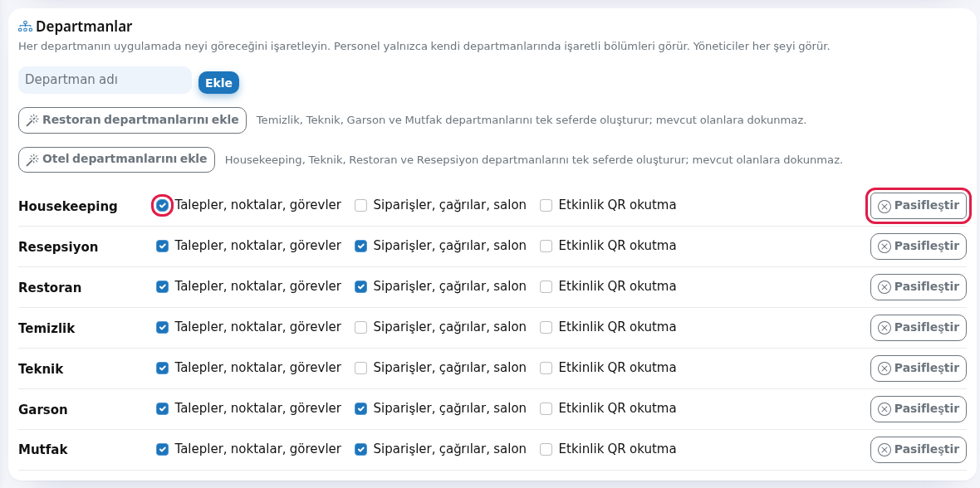This screenshot has height=488, width=980.
Task: Uncheck Talepler, noktalar, görevler for Restoran
Action: click(x=163, y=287)
